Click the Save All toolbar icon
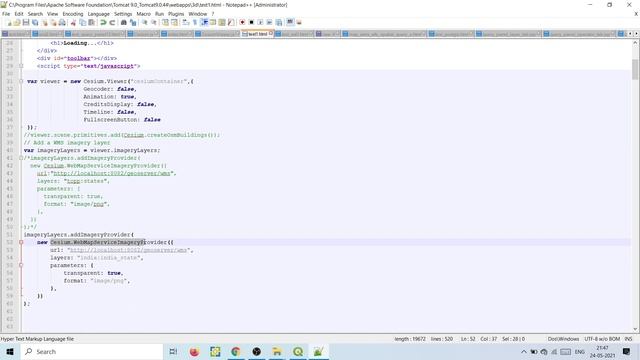The image size is (640, 360). tap(35, 22)
